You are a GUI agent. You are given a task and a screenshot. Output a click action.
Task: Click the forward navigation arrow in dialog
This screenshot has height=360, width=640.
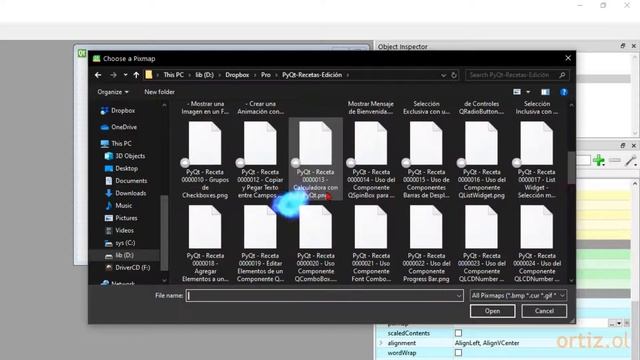113,75
